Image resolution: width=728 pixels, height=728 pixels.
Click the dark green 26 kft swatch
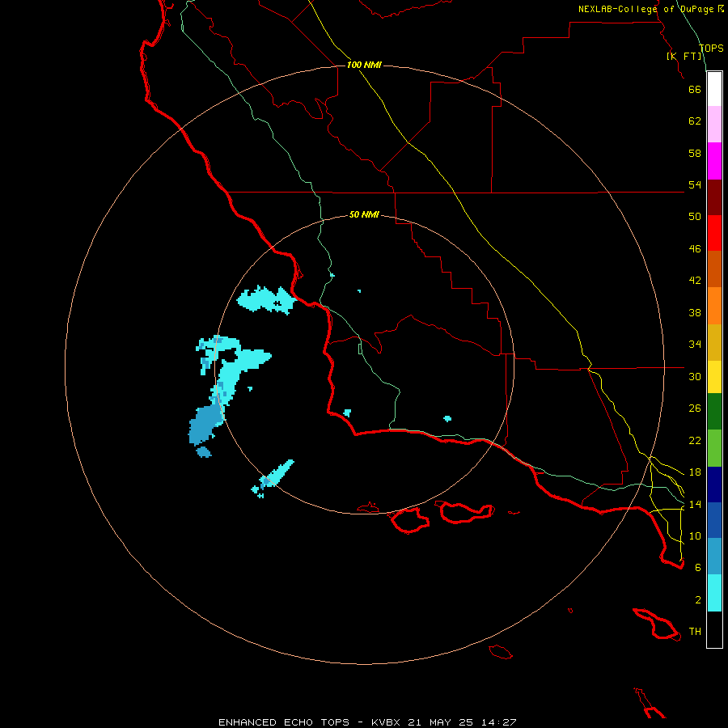point(714,412)
